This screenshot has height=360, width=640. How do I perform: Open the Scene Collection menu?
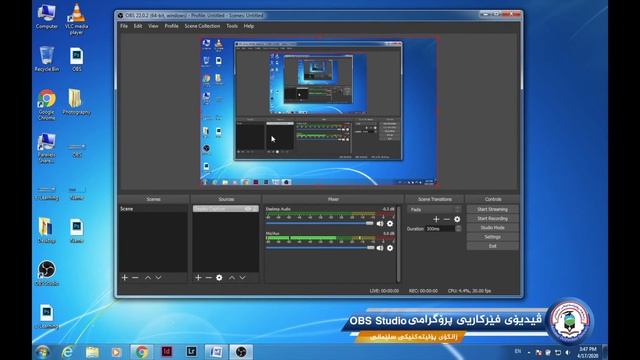coord(202,26)
